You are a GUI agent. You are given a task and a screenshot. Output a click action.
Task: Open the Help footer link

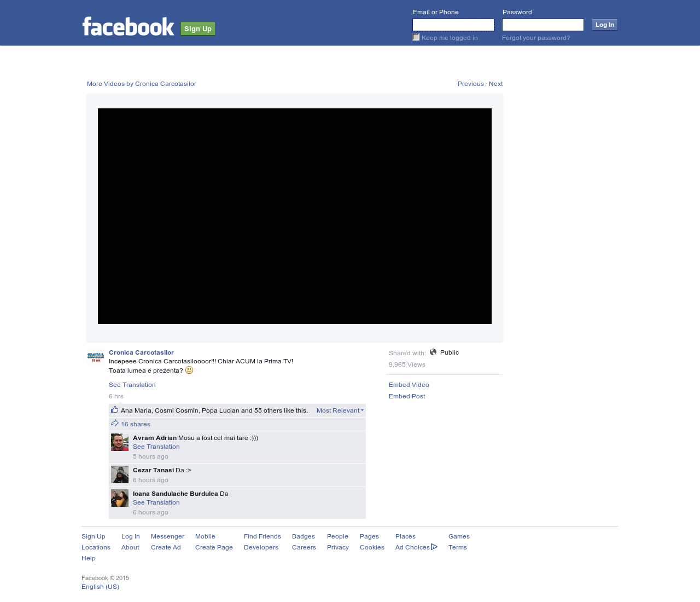[89, 558]
